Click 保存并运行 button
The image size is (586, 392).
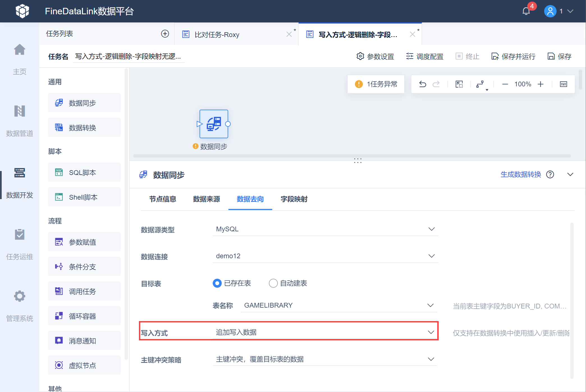coord(513,57)
